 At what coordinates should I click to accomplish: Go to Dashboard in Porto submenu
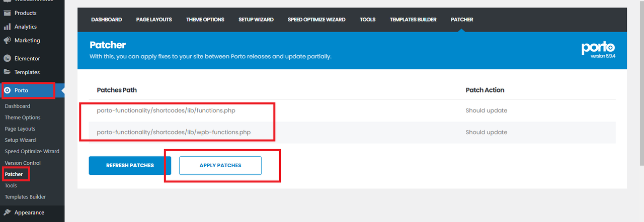click(17, 106)
